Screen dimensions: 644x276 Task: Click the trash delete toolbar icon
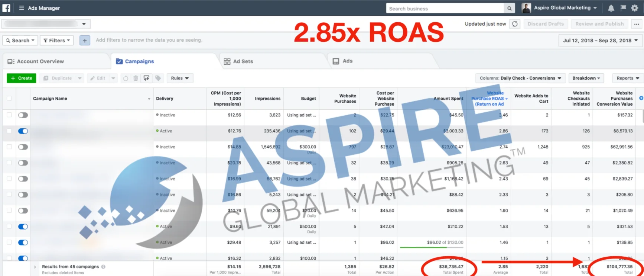click(x=136, y=78)
